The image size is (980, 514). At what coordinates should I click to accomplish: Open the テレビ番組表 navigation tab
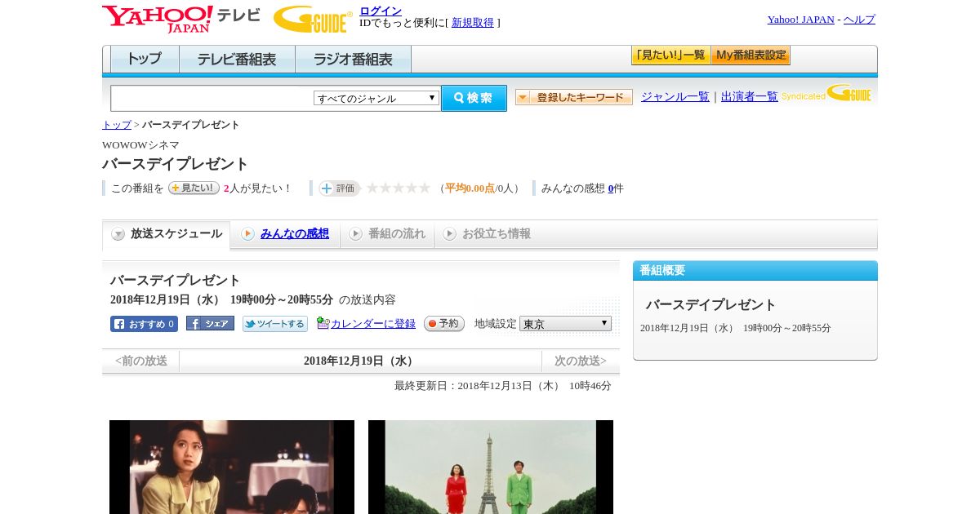tap(237, 60)
